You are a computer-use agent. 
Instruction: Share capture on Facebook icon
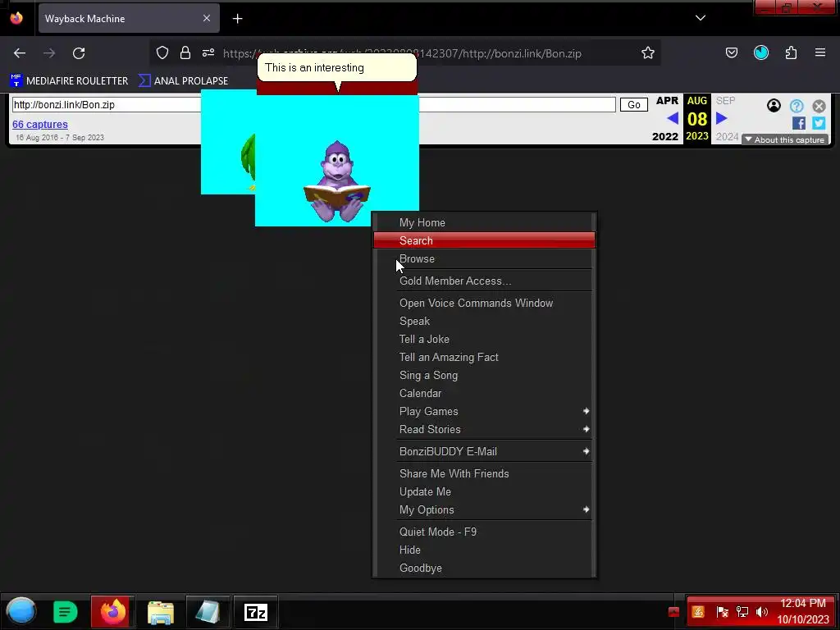(x=798, y=123)
